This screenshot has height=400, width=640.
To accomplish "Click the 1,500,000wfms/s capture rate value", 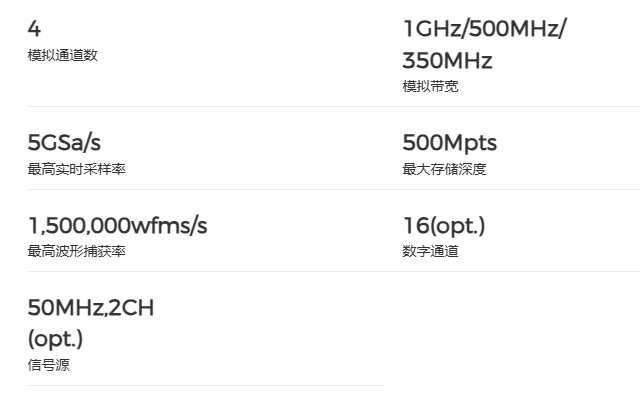I will (117, 225).
